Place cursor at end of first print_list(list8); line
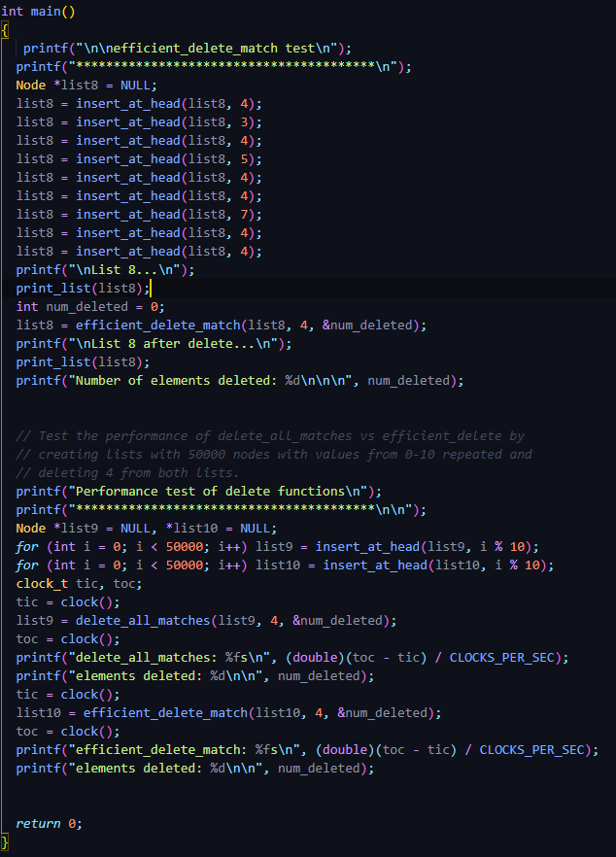 pos(151,289)
